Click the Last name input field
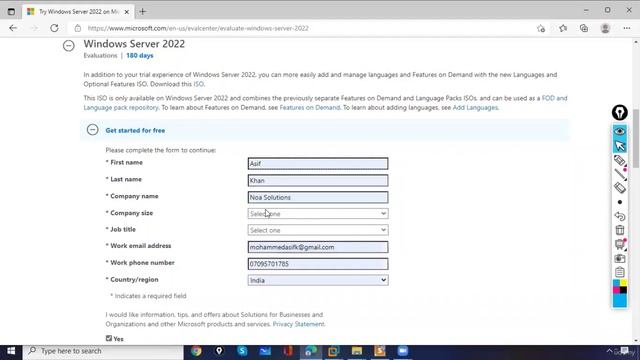The image size is (640, 360). (x=318, y=180)
